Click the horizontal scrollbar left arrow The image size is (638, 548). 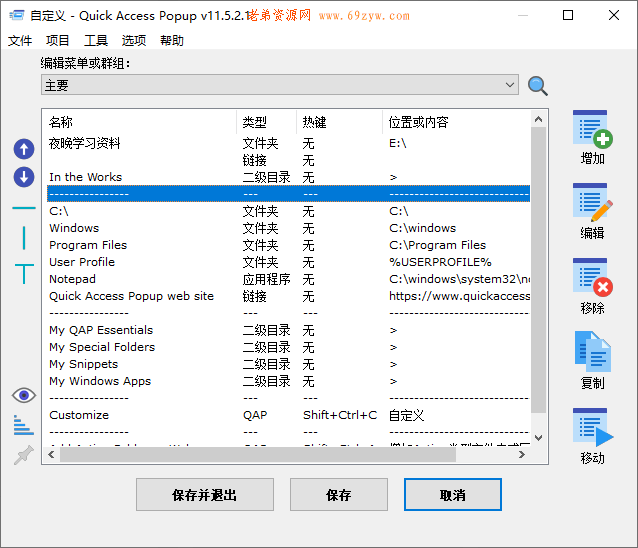click(51, 454)
